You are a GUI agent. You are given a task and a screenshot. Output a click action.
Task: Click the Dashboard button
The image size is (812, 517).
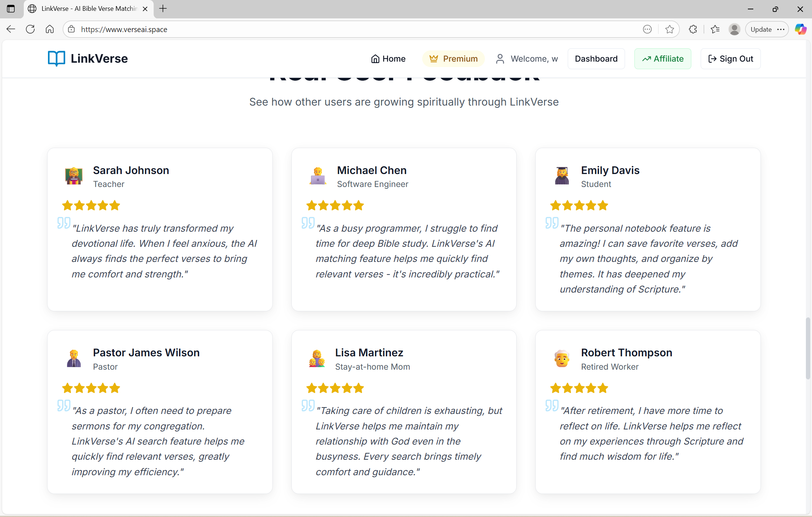(x=596, y=59)
